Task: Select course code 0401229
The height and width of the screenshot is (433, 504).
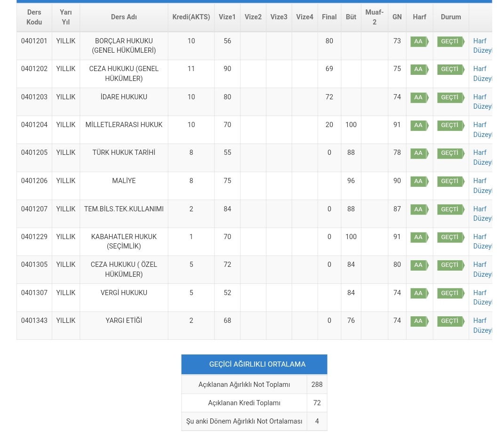Action: (x=34, y=237)
